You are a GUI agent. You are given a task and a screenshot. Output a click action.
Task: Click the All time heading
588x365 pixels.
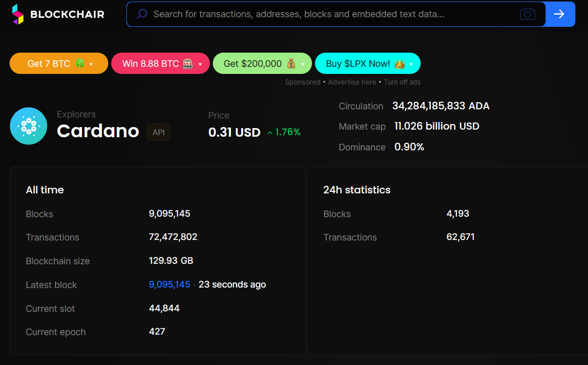(45, 190)
